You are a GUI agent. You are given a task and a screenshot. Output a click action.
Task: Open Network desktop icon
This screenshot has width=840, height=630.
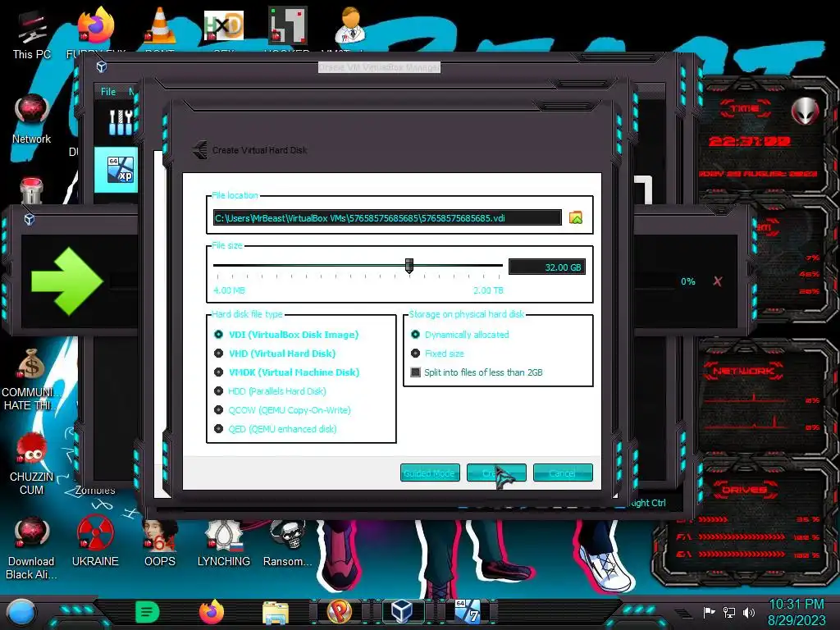[32, 119]
